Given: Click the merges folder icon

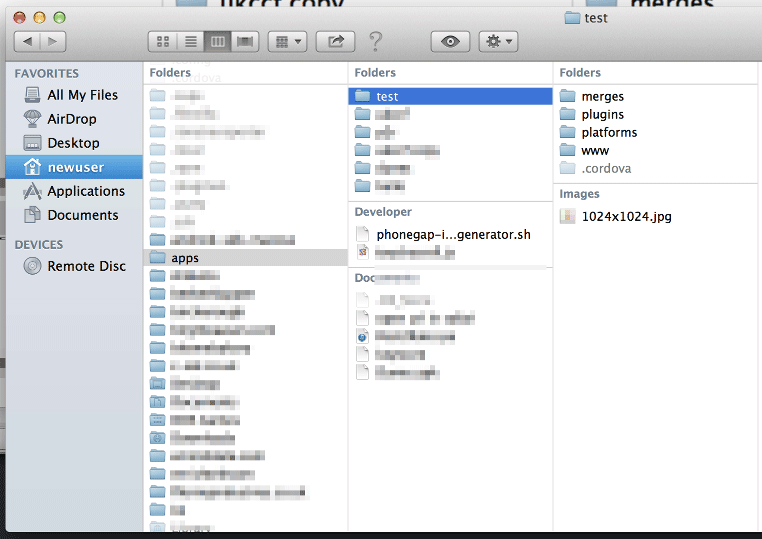Looking at the screenshot, I should click(567, 95).
